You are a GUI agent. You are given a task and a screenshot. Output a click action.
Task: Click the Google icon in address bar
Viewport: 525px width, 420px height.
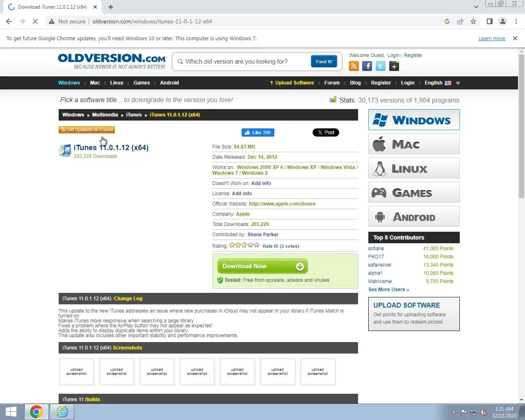pyautogui.click(x=447, y=21)
